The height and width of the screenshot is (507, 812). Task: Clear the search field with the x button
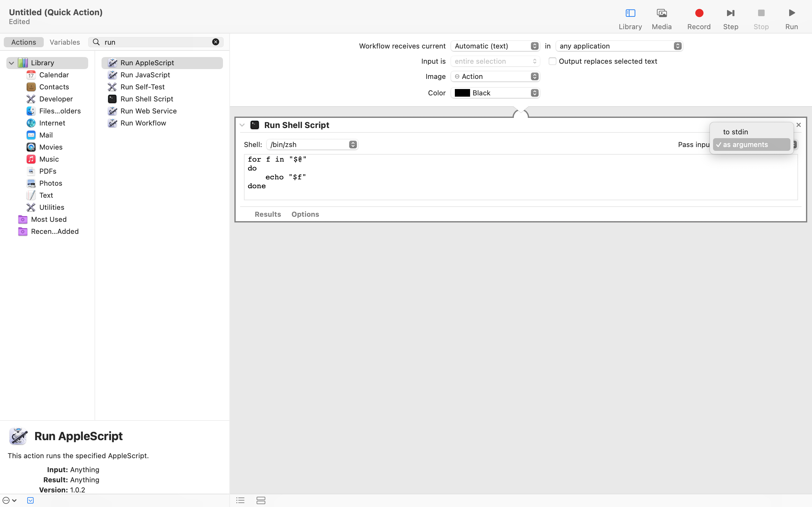(215, 42)
